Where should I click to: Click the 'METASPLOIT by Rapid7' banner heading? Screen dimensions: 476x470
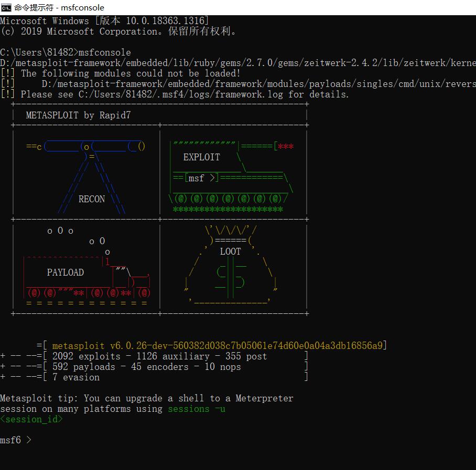click(78, 115)
